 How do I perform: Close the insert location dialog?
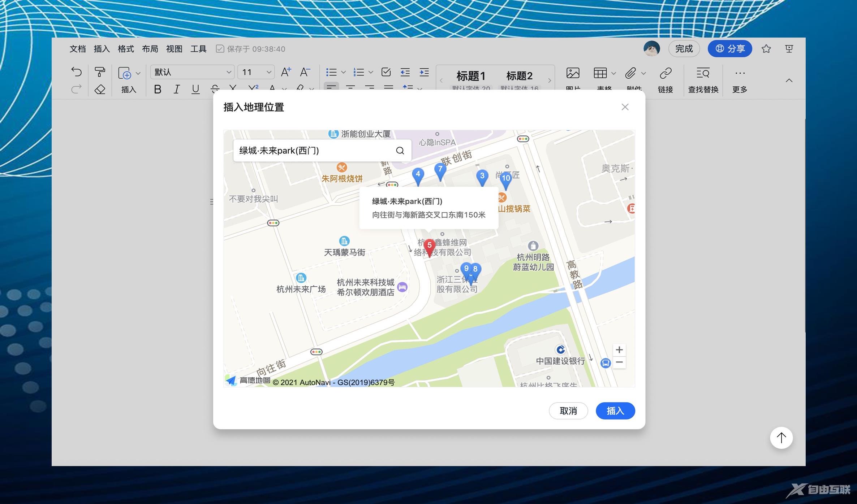[x=625, y=107]
